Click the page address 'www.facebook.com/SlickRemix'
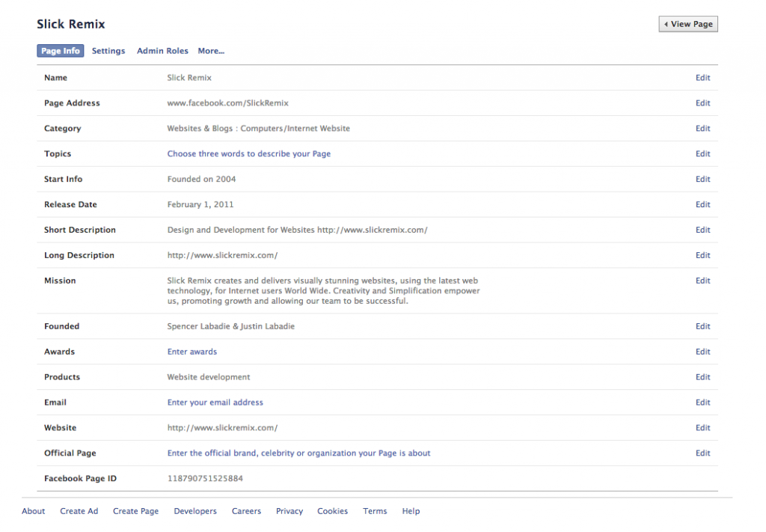 (227, 103)
